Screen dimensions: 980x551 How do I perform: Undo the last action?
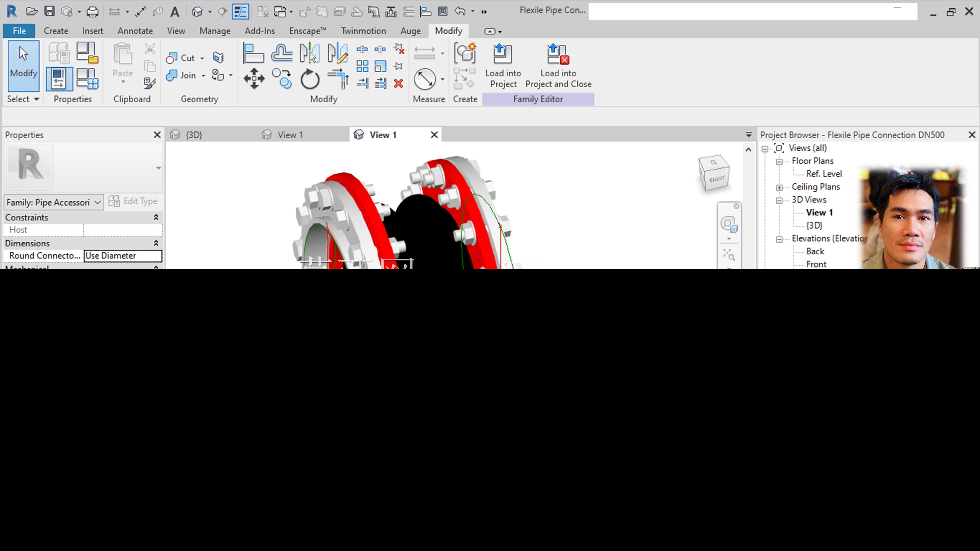coord(460,11)
